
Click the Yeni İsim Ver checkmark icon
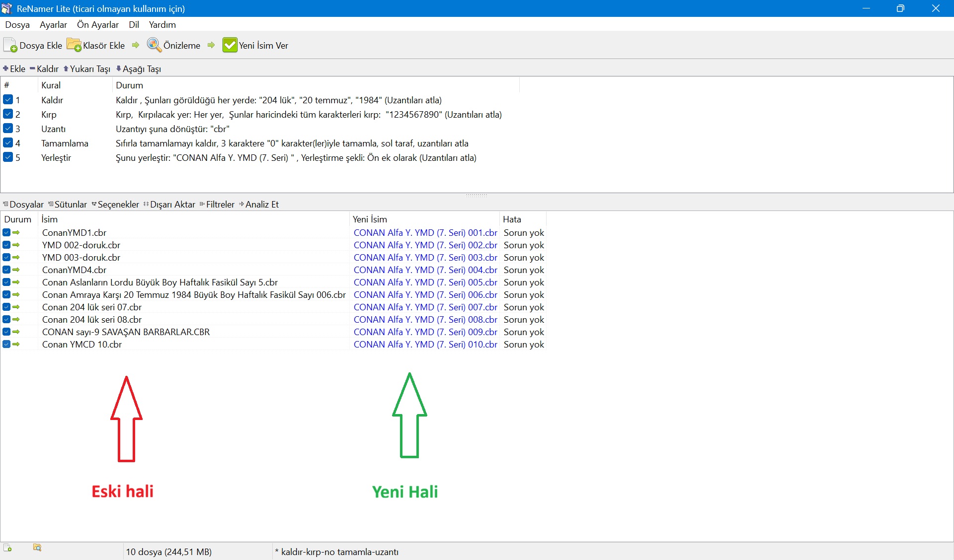tap(230, 45)
